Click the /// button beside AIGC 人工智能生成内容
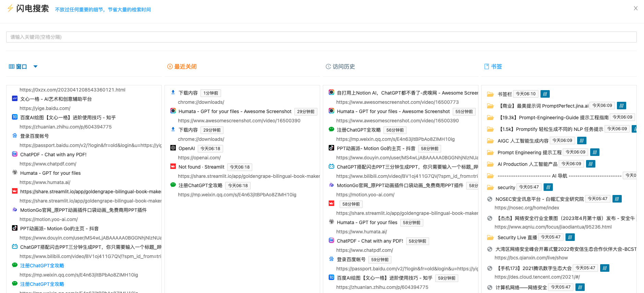This screenshot has height=293, width=644. 582,141
